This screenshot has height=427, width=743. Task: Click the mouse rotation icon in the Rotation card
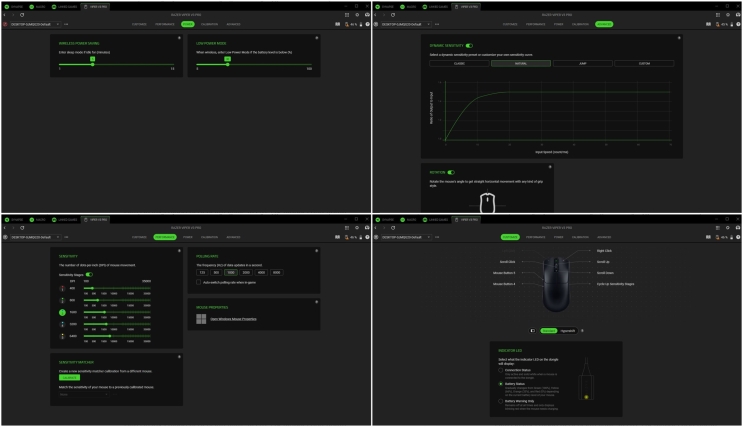click(x=487, y=202)
